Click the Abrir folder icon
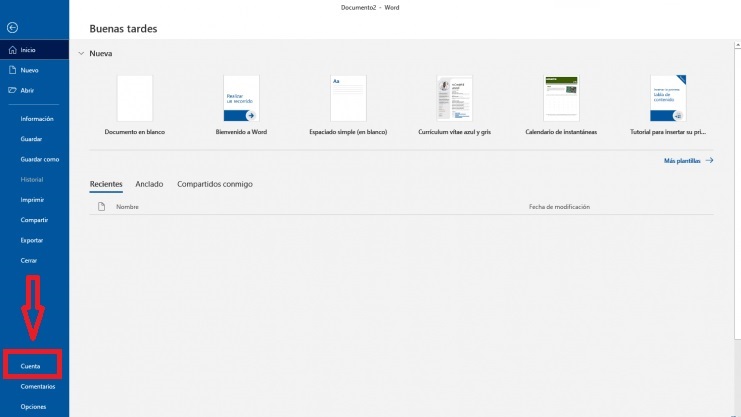The width and height of the screenshot is (741, 417). pos(11,90)
